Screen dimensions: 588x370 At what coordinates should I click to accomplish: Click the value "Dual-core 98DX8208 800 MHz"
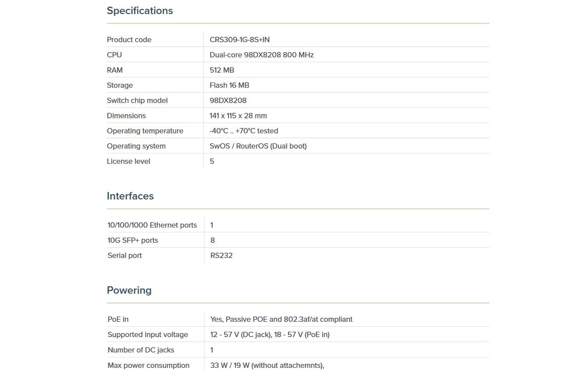pyautogui.click(x=261, y=55)
